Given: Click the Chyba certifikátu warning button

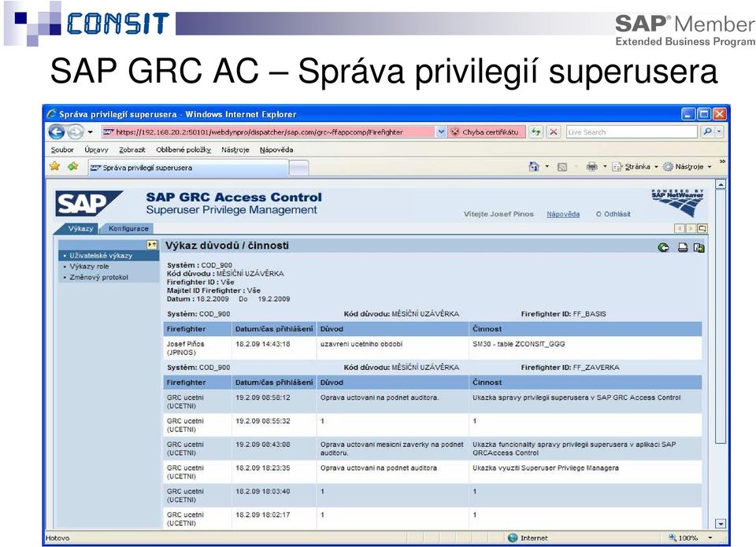Looking at the screenshot, I should coord(486,132).
